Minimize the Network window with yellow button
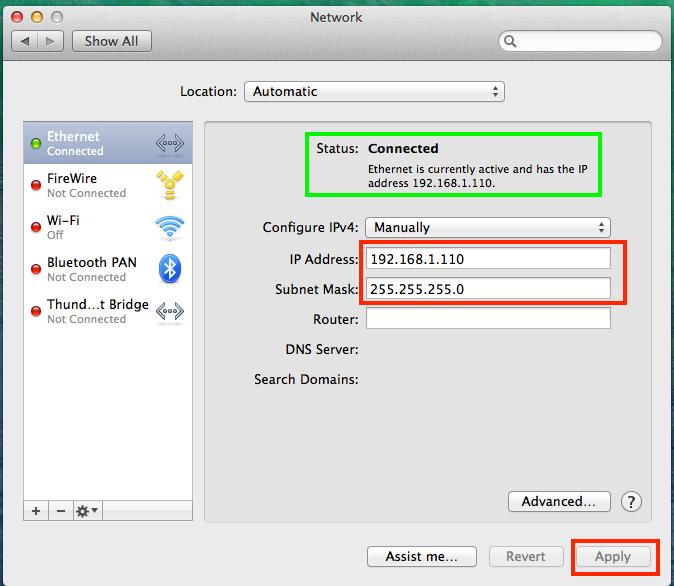 tap(37, 17)
